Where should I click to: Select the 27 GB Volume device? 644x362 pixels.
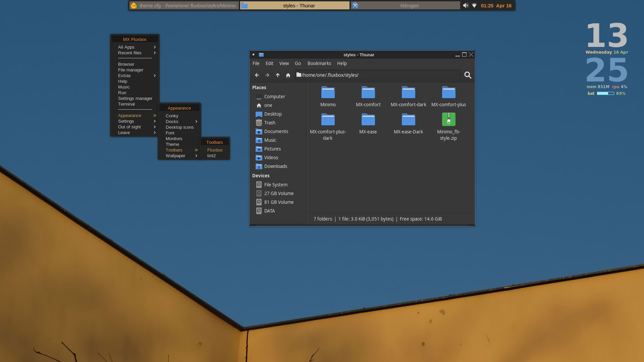click(x=278, y=193)
